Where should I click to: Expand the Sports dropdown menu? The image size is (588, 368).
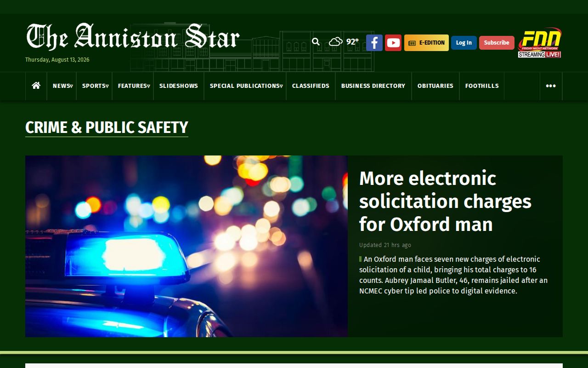point(95,86)
